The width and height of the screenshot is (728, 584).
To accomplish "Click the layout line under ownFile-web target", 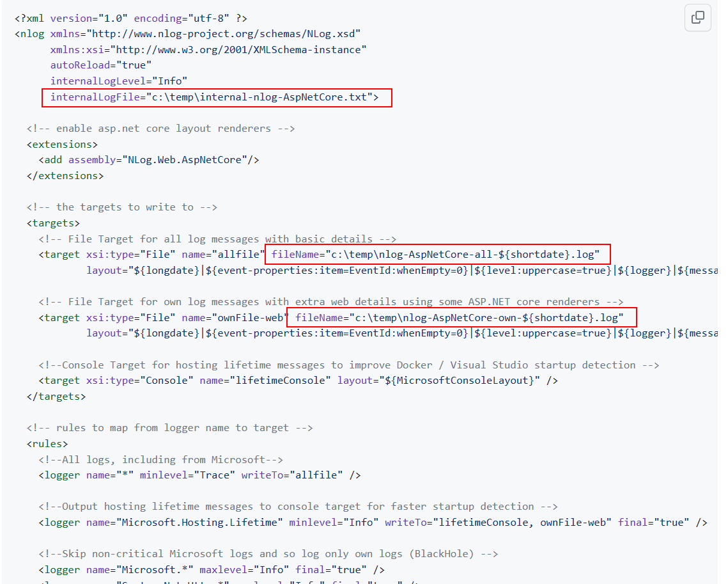I will point(402,333).
